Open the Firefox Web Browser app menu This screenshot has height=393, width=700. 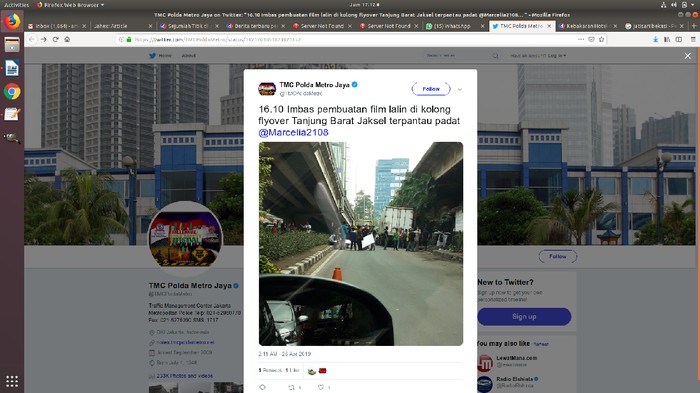(x=70, y=5)
